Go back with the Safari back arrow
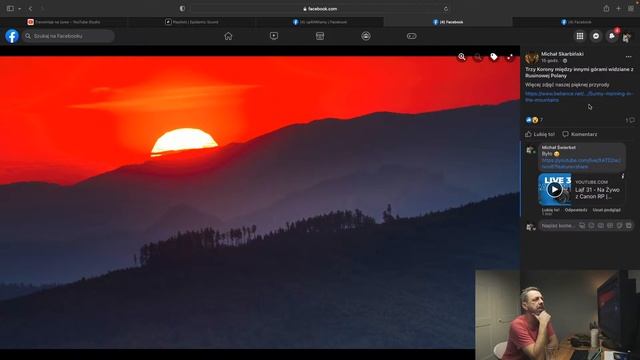Screen dimensions: 640x360 click(x=30, y=9)
